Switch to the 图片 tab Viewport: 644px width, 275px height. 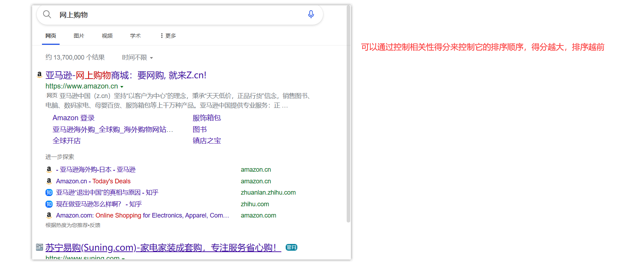click(79, 36)
